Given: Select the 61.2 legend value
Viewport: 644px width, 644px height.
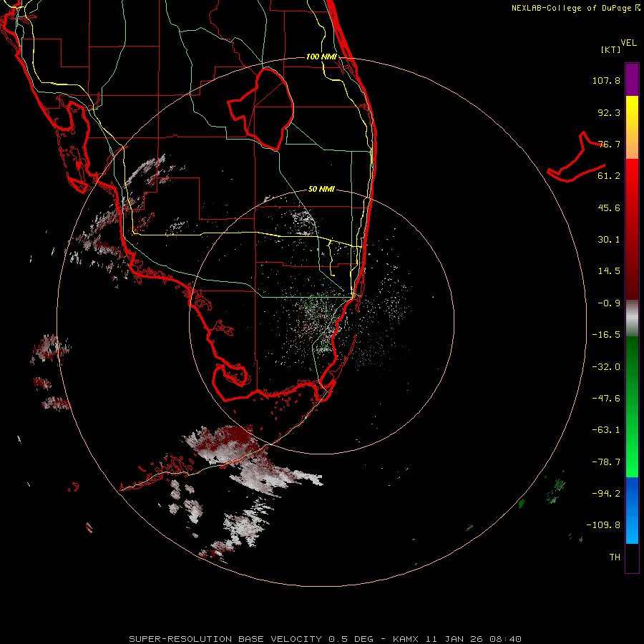Looking at the screenshot, I should pyautogui.click(x=609, y=176).
